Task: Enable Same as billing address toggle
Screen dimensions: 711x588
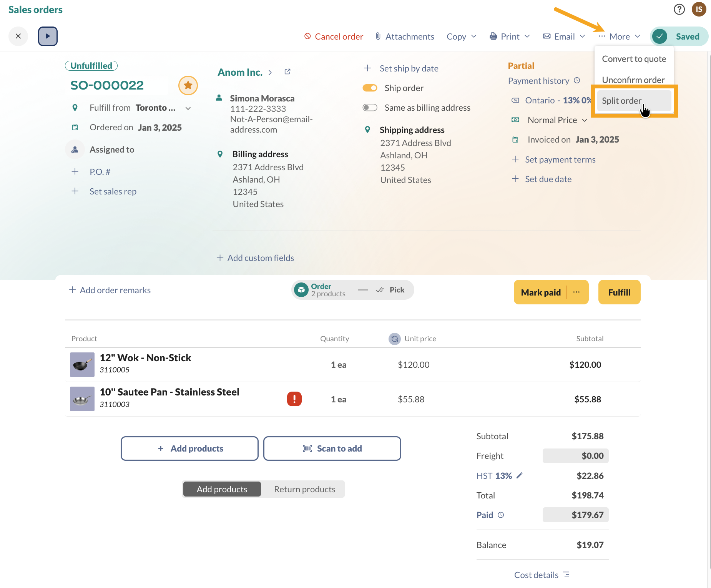Action: [x=370, y=108]
